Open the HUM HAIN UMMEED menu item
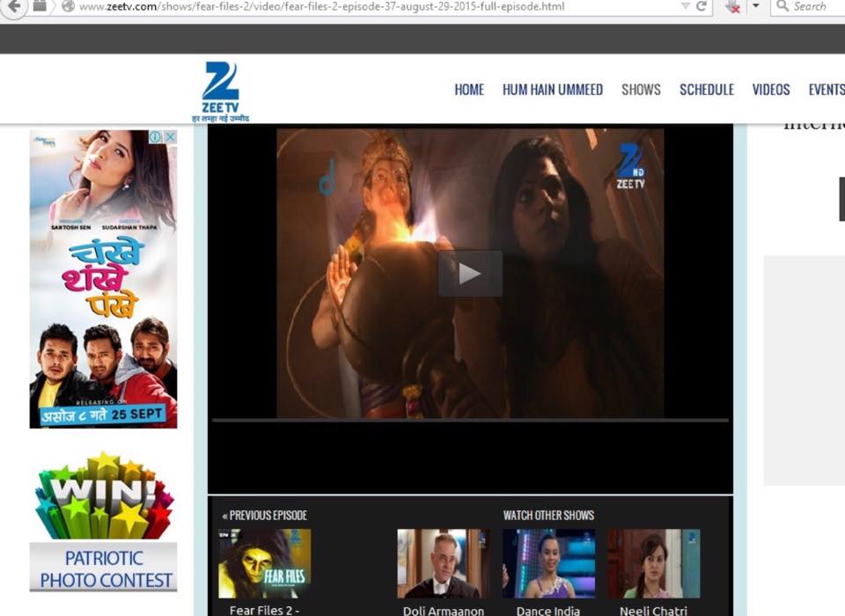 tap(553, 90)
